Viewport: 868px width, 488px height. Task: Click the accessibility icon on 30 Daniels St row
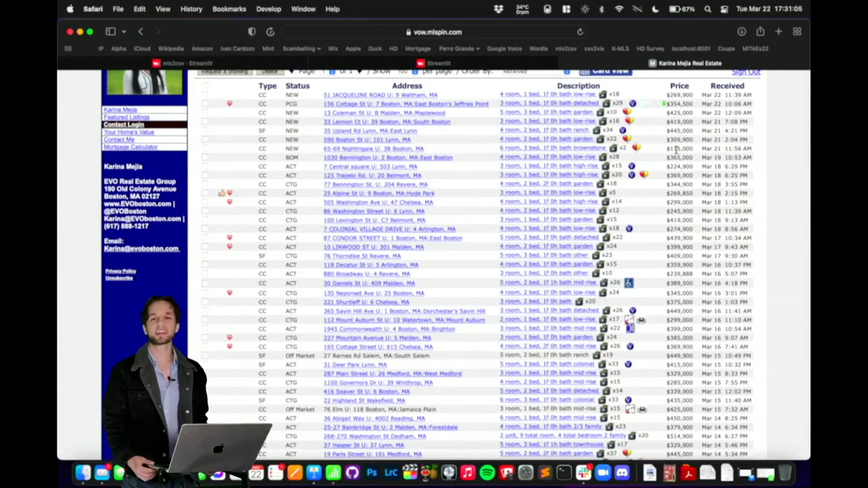click(x=629, y=283)
